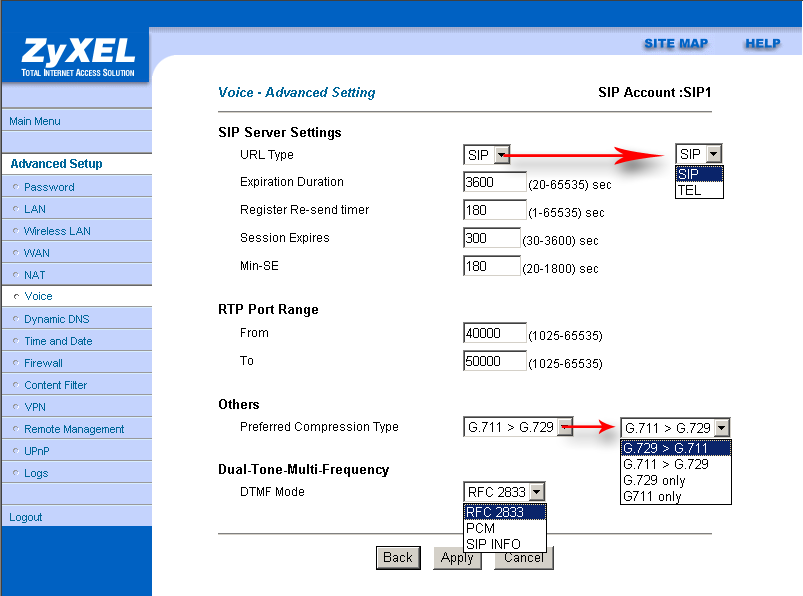
Task: Open the DTMF Mode dropdown arrow
Action: pos(536,492)
